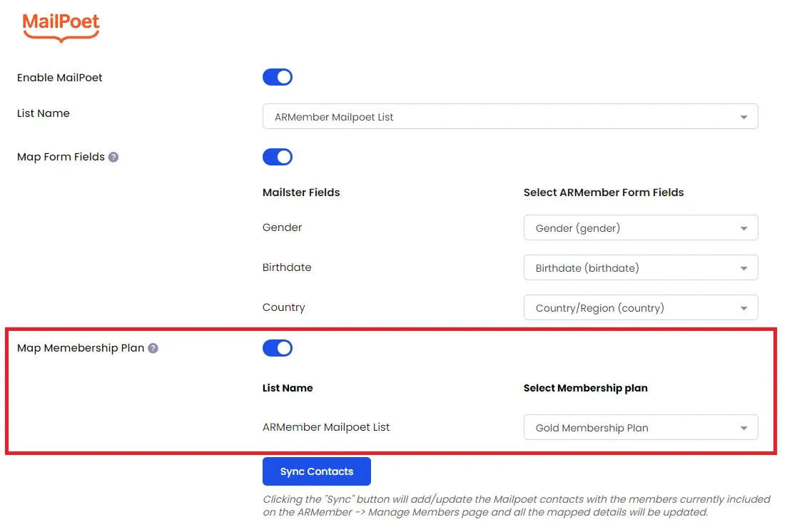
Task: Click the Country field row label
Action: coord(283,307)
